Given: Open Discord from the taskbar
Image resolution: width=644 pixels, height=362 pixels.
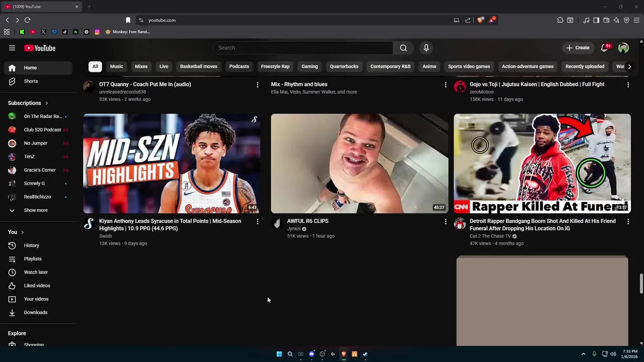Looking at the screenshot, I should tap(311, 354).
